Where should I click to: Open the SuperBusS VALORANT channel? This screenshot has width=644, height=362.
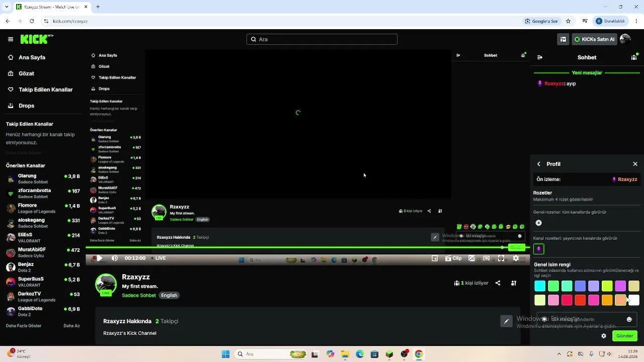pos(43,282)
